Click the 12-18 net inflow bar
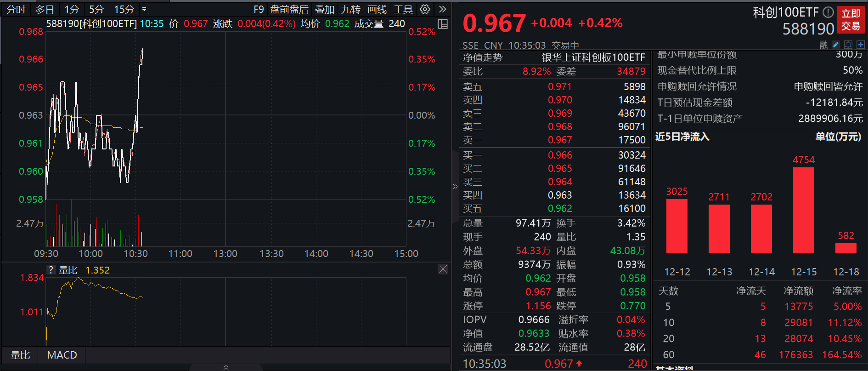Screen dimensions: 868x371 click(846, 248)
